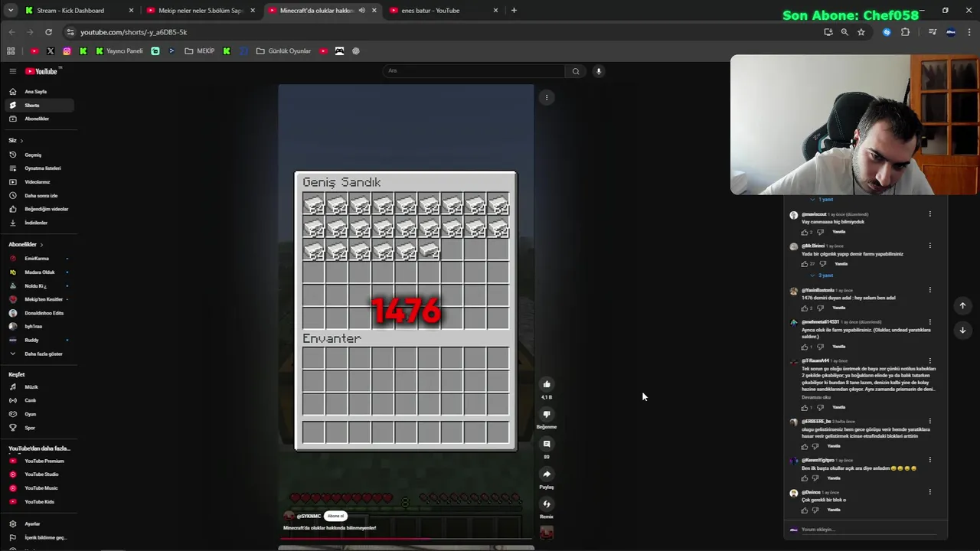Open EmirKarma channel subscription
Viewport: 980px width, 551px height.
[x=38, y=259]
